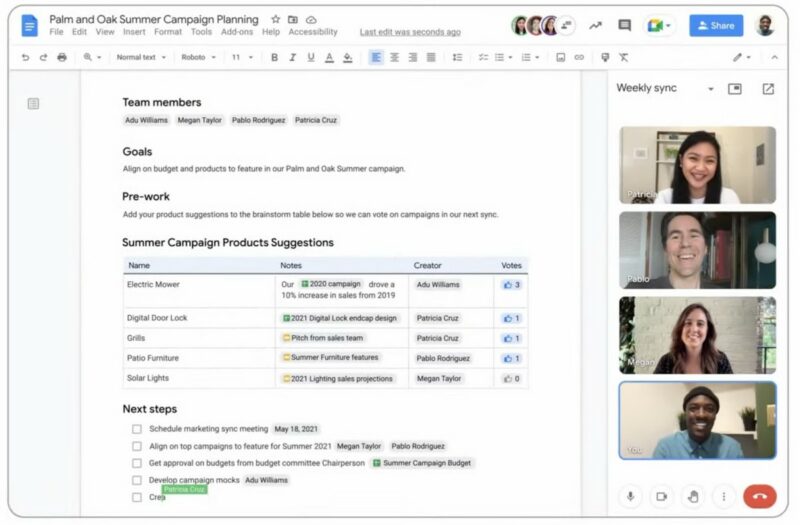The width and height of the screenshot is (800, 525).
Task: Open the Add-ons menu
Action: pos(237,32)
